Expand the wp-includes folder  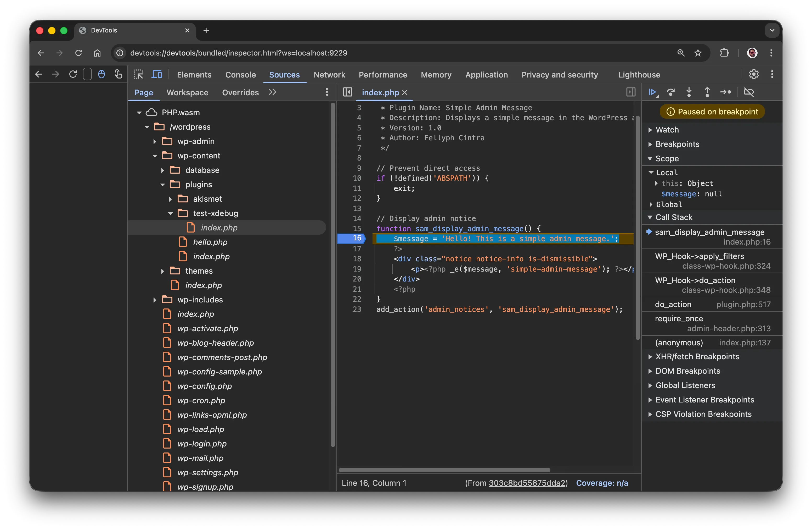pyautogui.click(x=155, y=300)
